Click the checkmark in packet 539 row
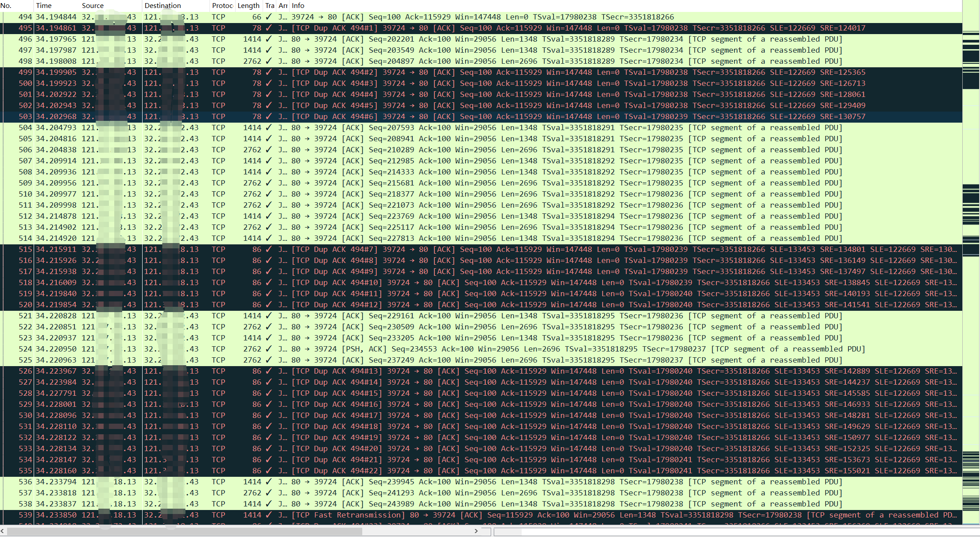 268,515
